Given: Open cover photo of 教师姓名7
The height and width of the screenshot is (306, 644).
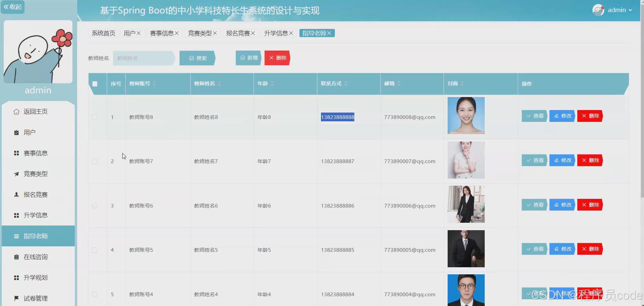Looking at the screenshot, I should pyautogui.click(x=466, y=160).
